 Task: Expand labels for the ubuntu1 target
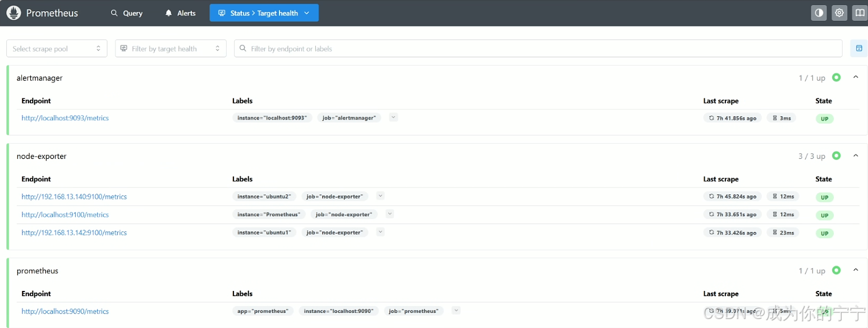point(380,232)
